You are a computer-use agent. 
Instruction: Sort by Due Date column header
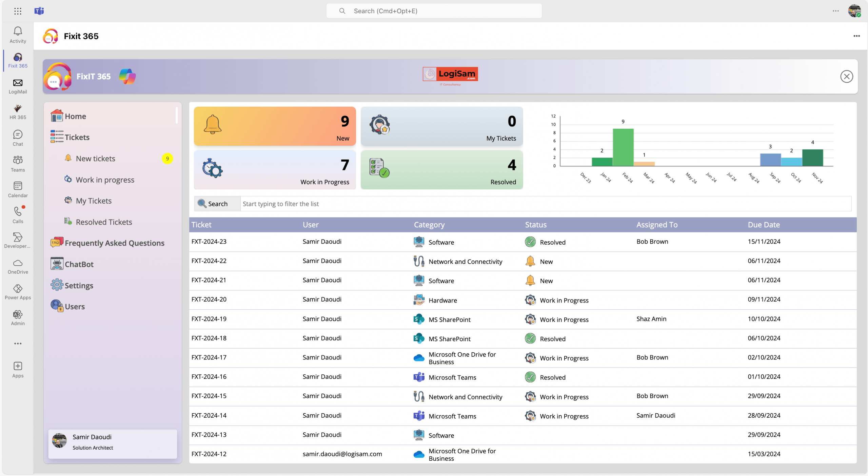[x=764, y=225]
